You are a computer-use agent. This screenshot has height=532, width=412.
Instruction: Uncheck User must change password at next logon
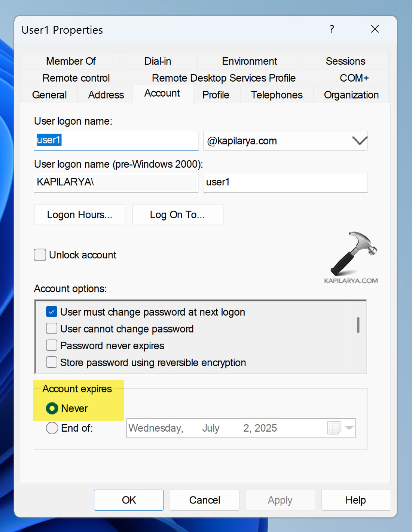pos(52,311)
